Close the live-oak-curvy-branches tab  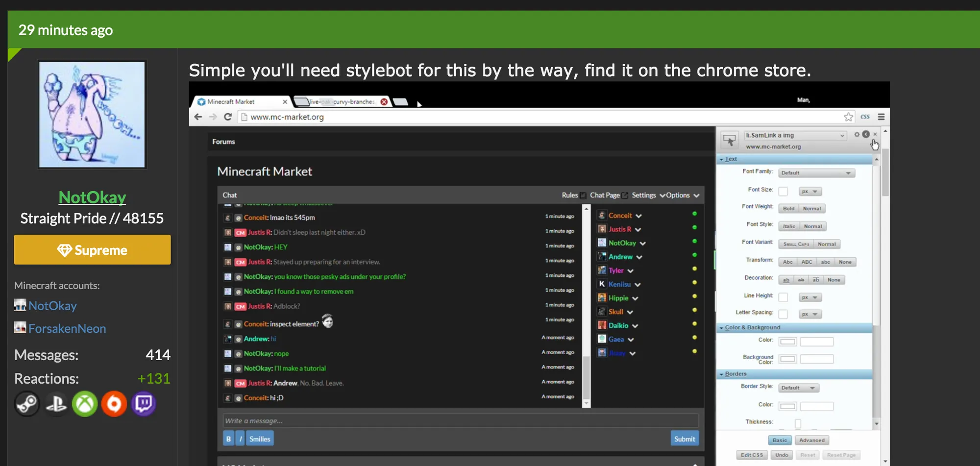tap(384, 101)
